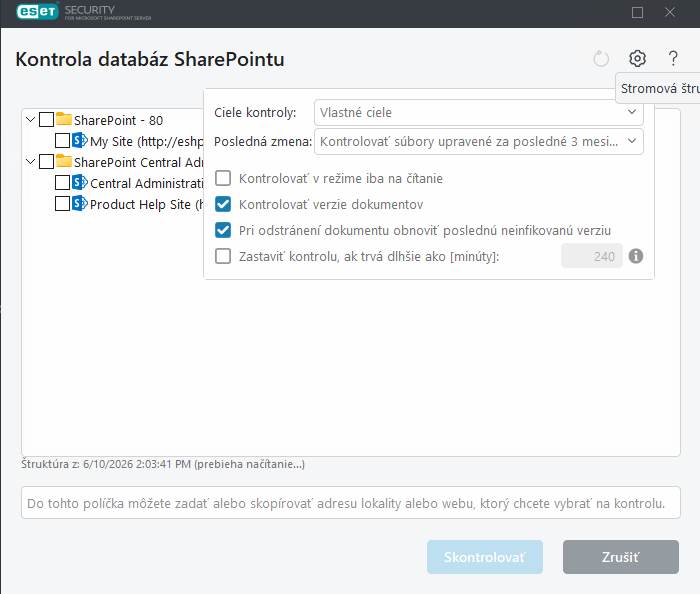The width and height of the screenshot is (700, 594).
Task: Maximize the ESET window
Action: point(637,12)
